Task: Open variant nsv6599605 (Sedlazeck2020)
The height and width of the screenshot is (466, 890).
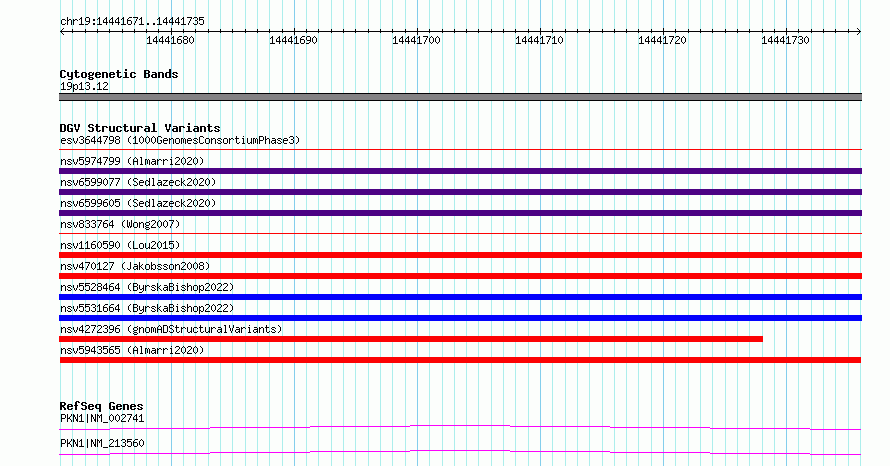Action: [138, 203]
